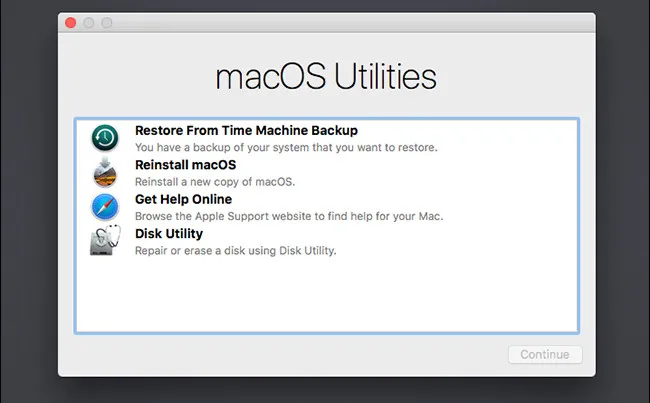Close the macOS Utilities window

tap(70, 22)
